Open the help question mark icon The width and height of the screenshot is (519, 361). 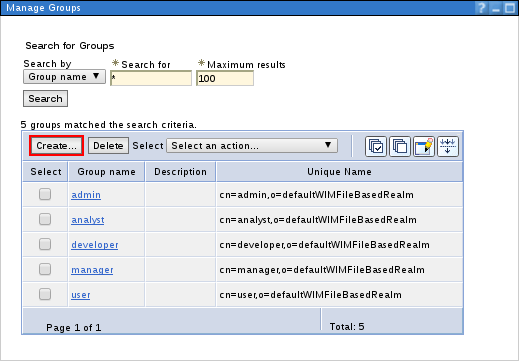coord(481,8)
